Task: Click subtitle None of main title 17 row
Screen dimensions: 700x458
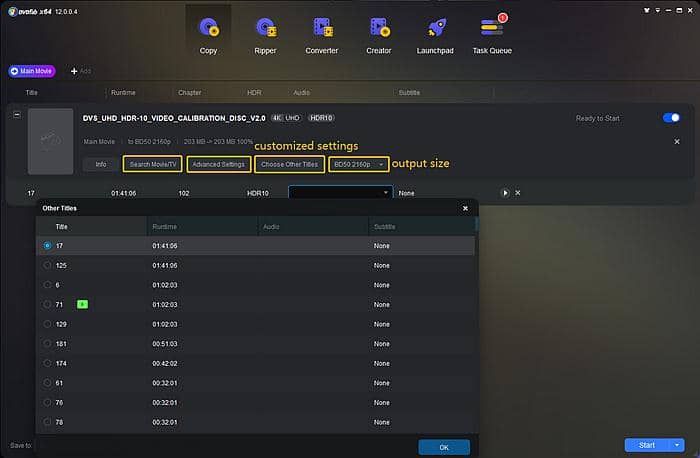Action: click(x=406, y=193)
